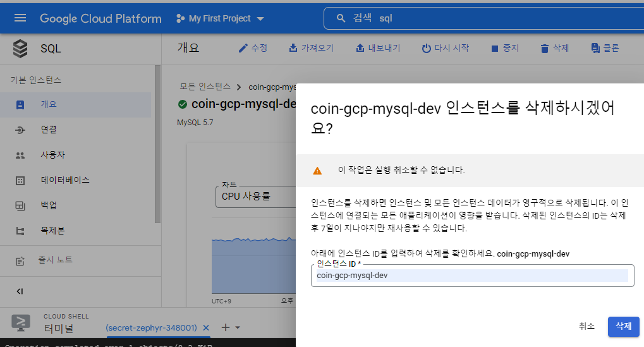Click the 사용자 people icon

[20, 155]
